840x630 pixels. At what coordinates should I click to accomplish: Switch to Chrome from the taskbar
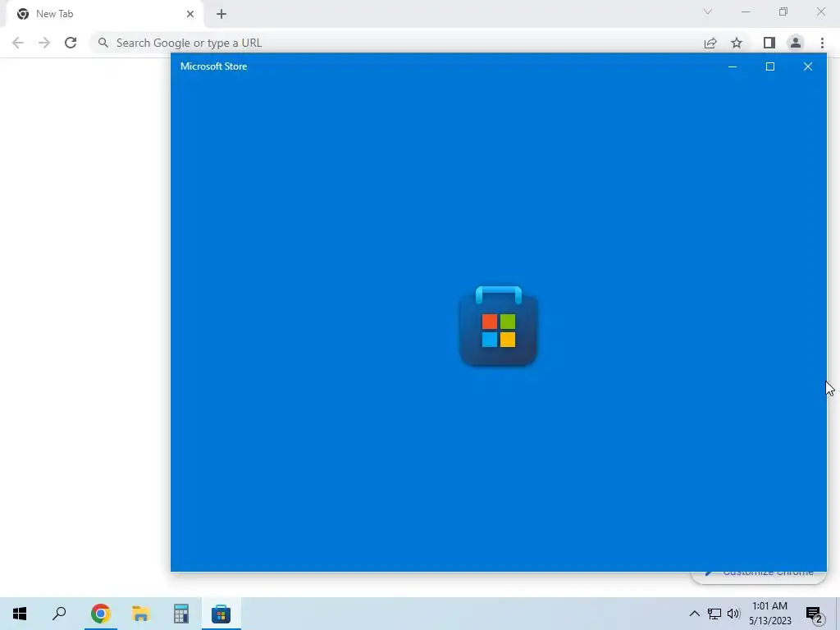pos(101,614)
